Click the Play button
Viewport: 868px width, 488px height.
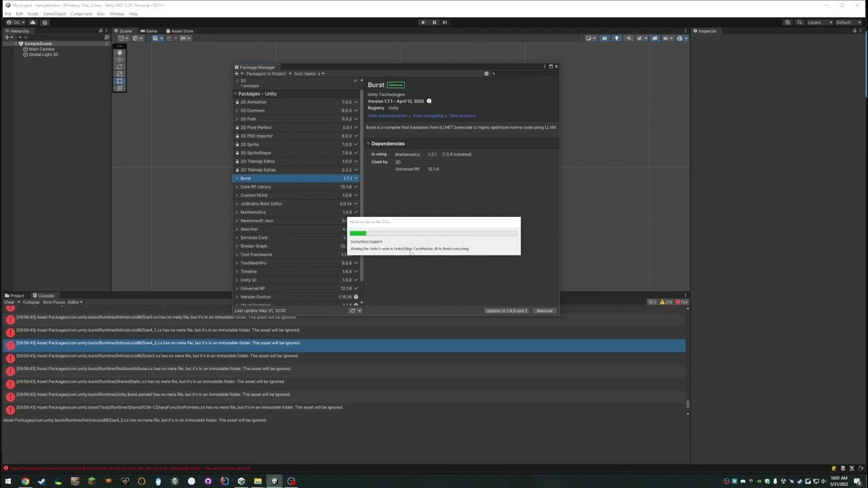423,22
